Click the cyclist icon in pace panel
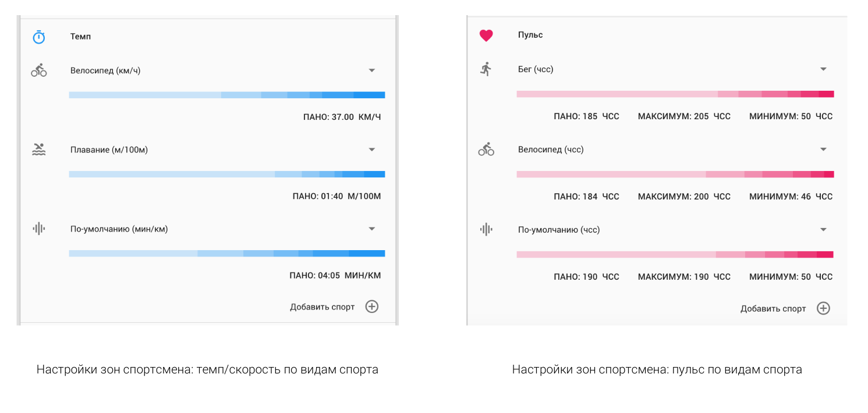Image resolution: width=868 pixels, height=413 pixels. click(38, 71)
